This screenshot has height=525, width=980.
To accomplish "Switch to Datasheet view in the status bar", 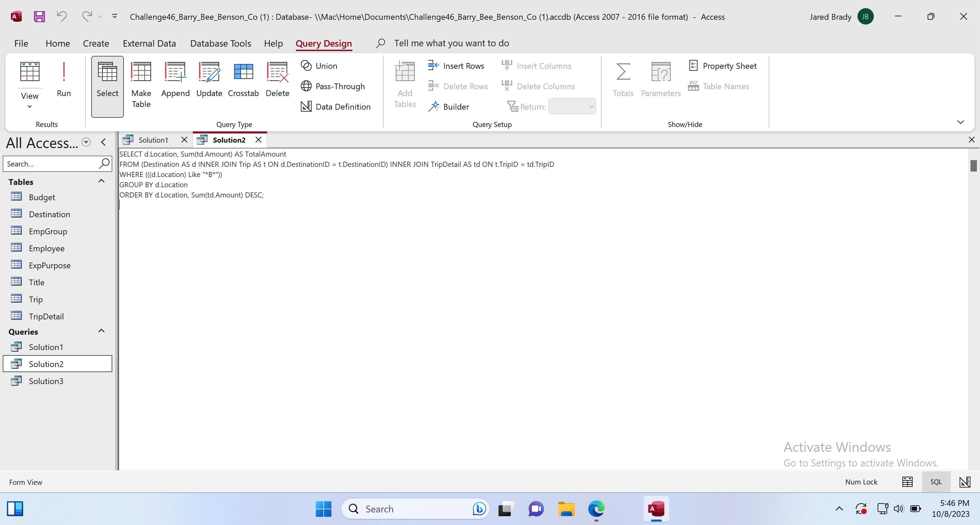I will coord(907,482).
